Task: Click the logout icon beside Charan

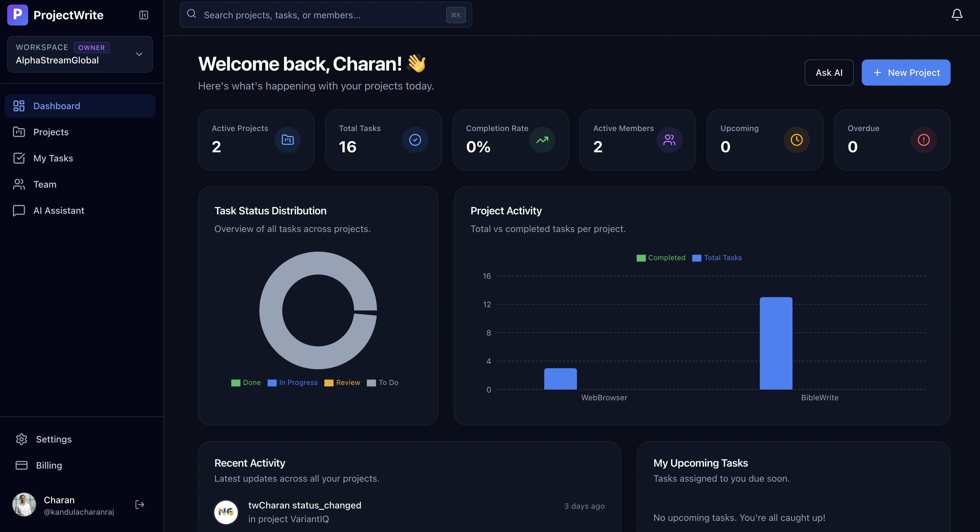Action: click(x=139, y=505)
